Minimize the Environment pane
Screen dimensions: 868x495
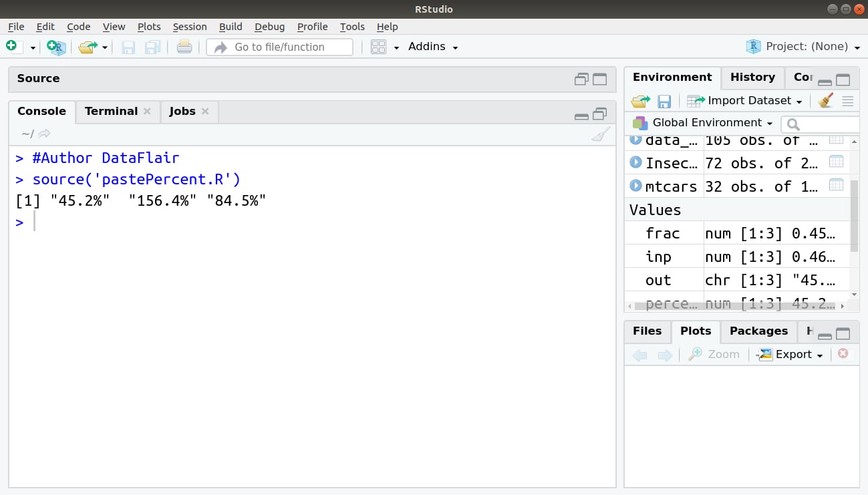(825, 82)
